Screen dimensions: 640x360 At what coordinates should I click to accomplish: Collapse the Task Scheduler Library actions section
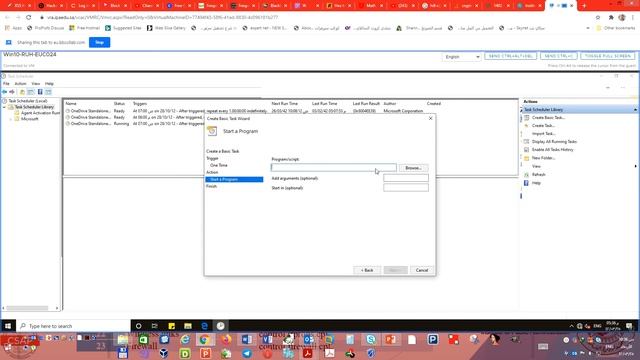tap(636, 110)
